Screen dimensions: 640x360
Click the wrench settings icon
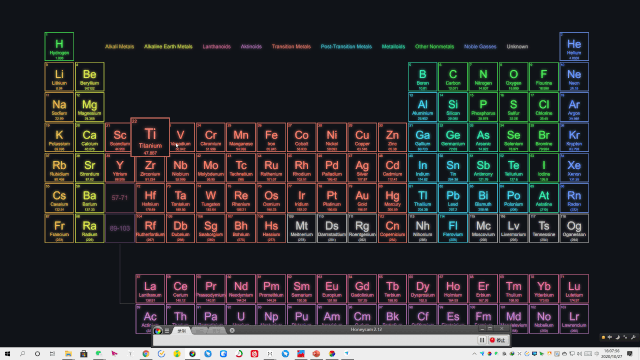click(633, 337)
